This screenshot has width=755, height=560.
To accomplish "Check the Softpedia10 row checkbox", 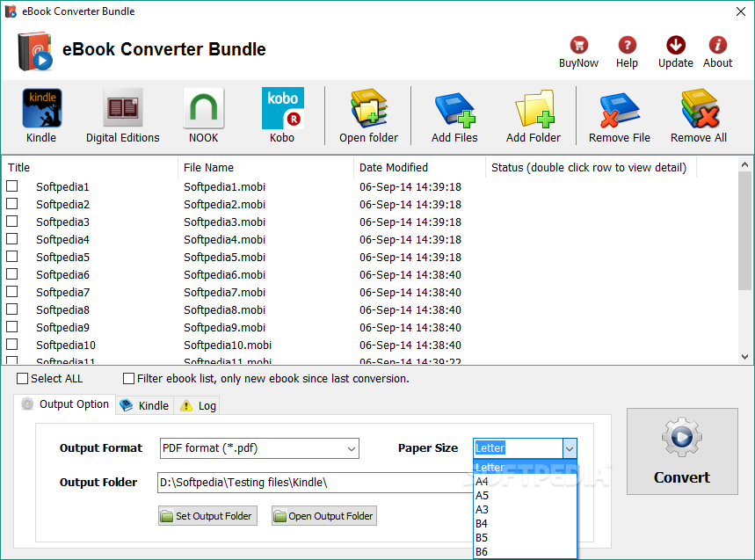I will click(12, 345).
